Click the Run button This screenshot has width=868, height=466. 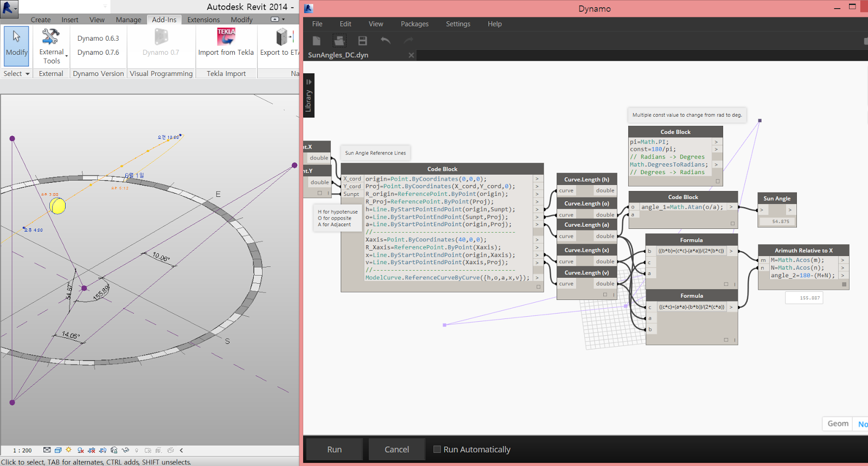click(334, 449)
